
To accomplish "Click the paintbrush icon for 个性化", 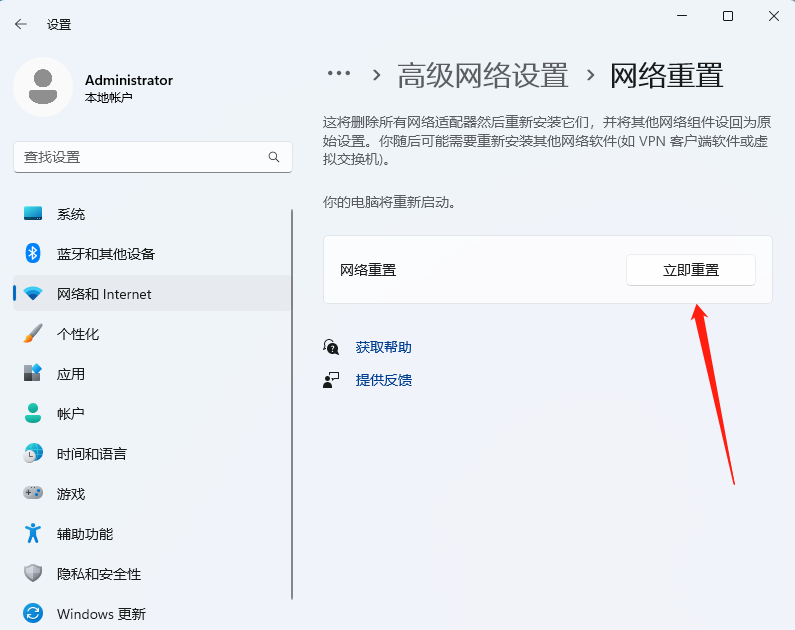I will [x=33, y=333].
